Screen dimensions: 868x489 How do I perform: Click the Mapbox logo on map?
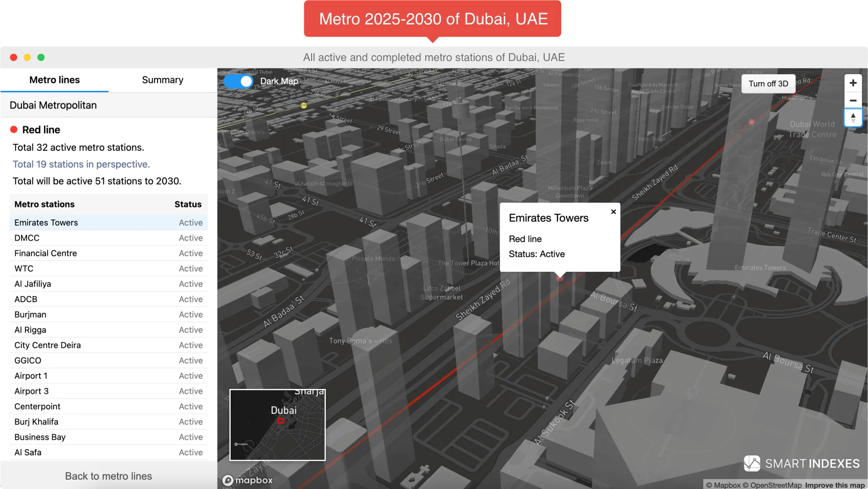(x=248, y=480)
